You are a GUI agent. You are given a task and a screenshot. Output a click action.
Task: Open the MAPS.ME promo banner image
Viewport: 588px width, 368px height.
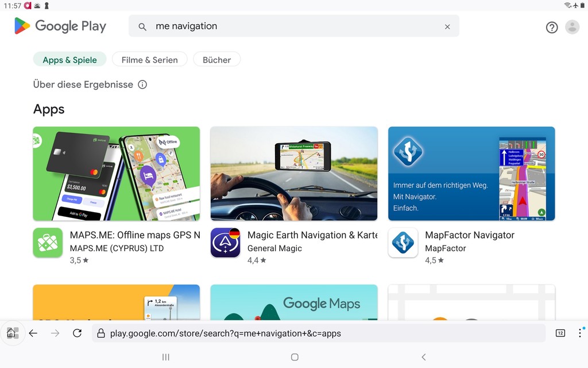(116, 174)
